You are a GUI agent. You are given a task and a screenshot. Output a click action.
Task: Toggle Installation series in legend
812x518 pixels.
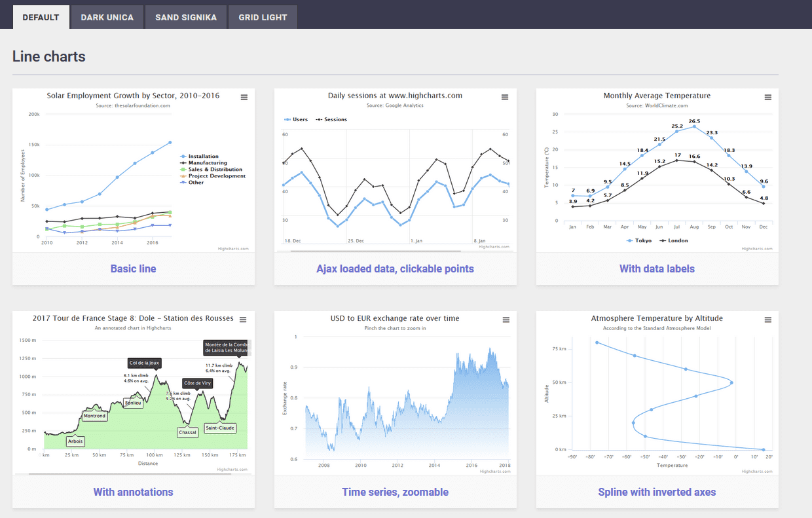pyautogui.click(x=203, y=157)
